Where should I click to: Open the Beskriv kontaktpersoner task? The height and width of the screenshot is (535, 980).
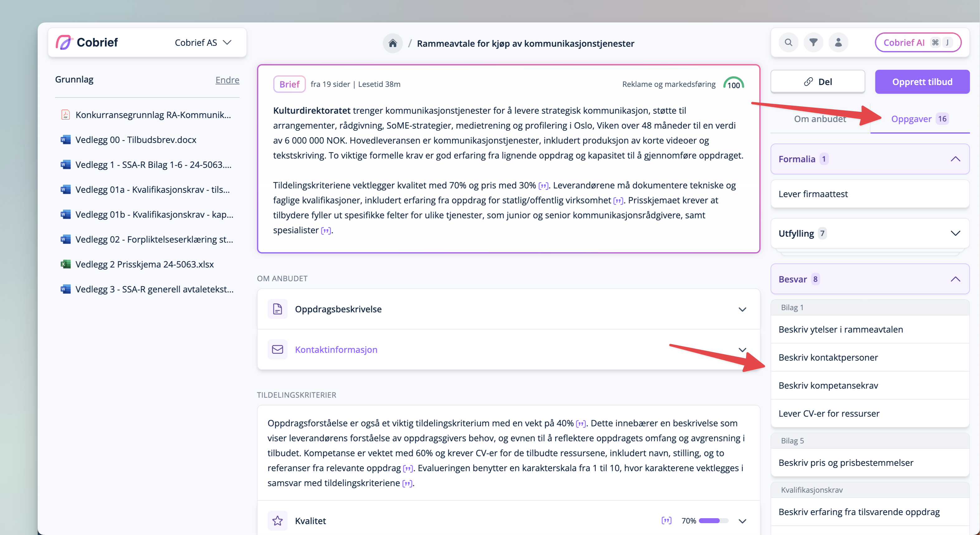tap(828, 357)
